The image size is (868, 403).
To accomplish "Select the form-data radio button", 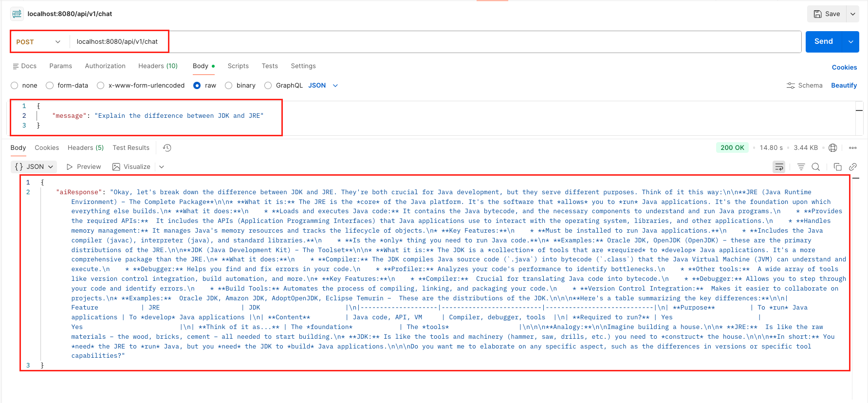I will 50,86.
